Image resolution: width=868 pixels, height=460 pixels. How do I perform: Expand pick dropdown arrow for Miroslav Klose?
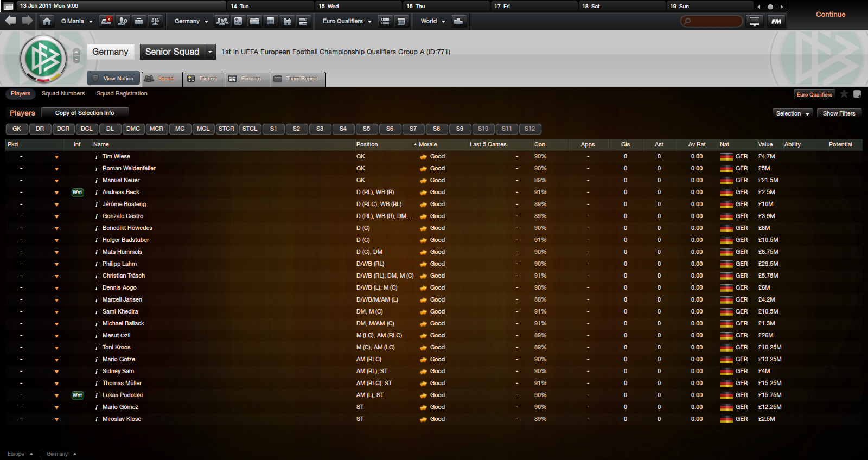pos(56,419)
